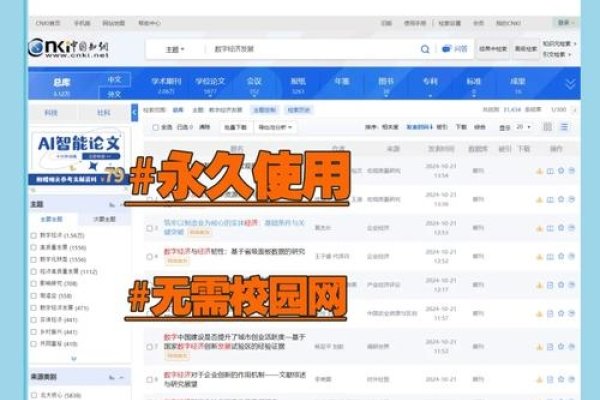The image size is (600, 400).
Task: Click the 高级检索 button
Action: tap(526, 49)
